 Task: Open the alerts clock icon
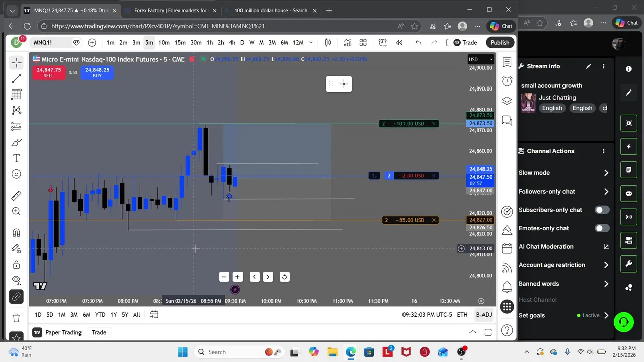pos(507,81)
